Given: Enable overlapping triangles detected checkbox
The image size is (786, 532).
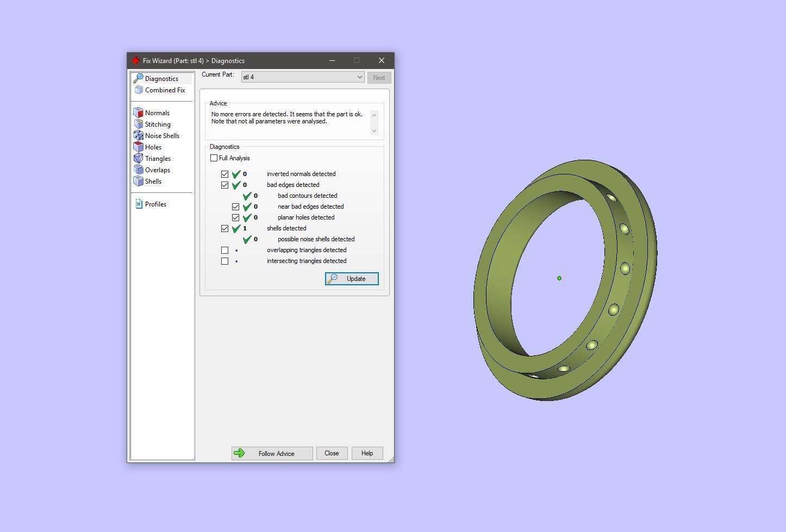Looking at the screenshot, I should coord(224,250).
